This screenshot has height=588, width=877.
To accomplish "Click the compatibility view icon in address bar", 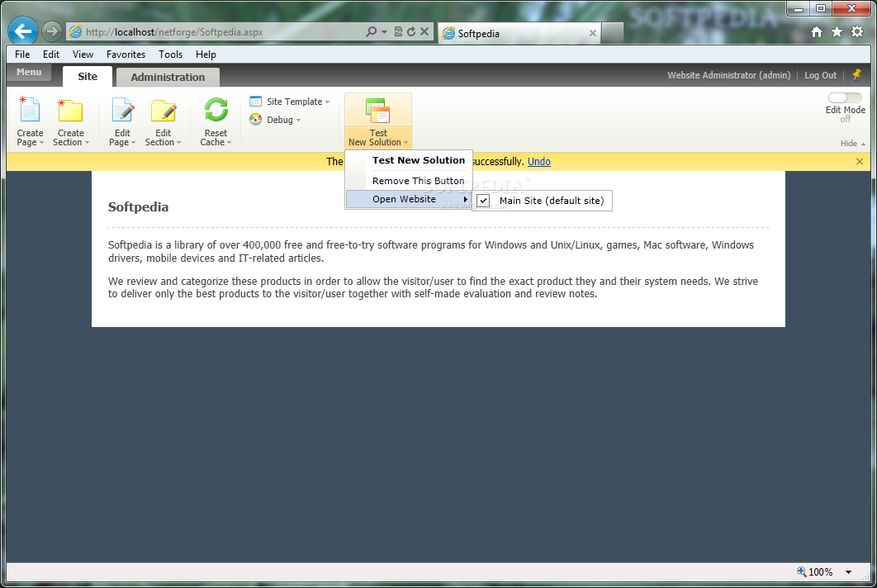I will 398,32.
